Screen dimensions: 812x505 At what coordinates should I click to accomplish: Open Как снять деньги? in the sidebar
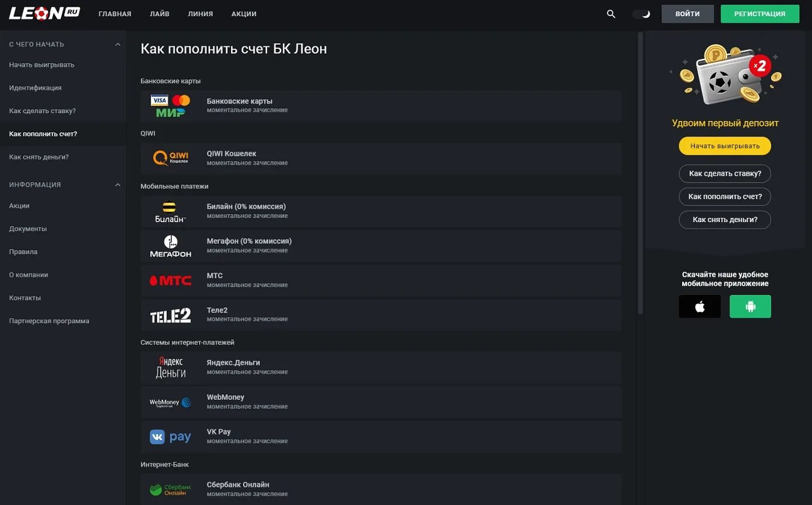(39, 157)
